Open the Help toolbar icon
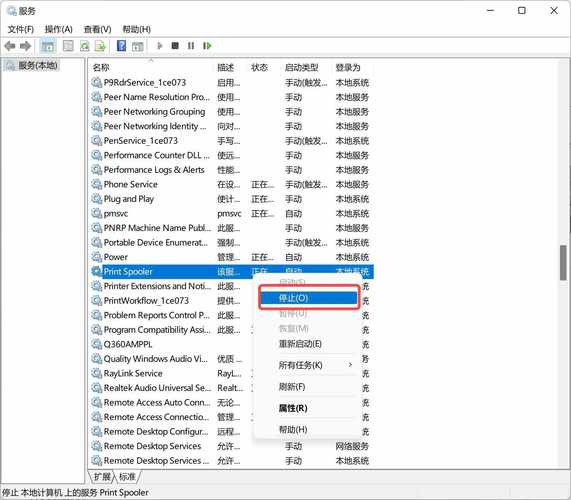The height and width of the screenshot is (500, 571). tap(121, 46)
